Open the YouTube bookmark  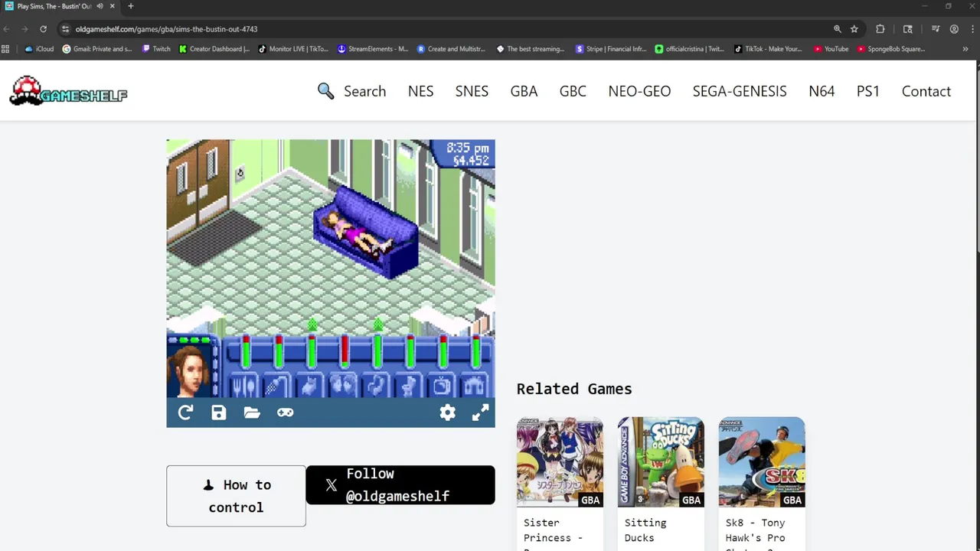[x=831, y=49]
